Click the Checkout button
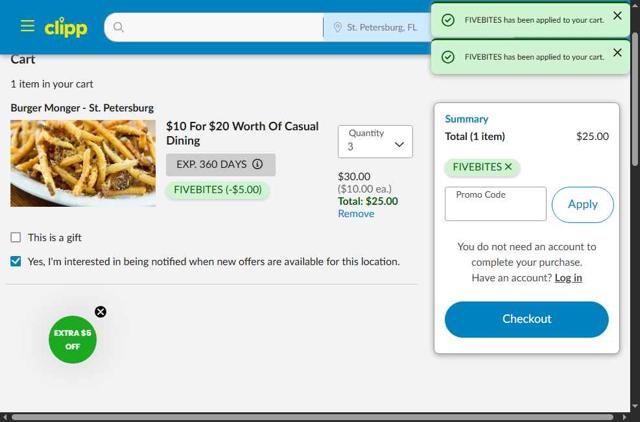 (527, 319)
